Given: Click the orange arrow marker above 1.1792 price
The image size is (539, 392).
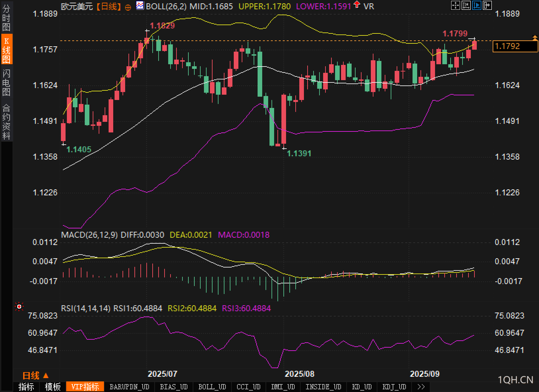Looking at the screenshot, I should (x=535, y=37).
